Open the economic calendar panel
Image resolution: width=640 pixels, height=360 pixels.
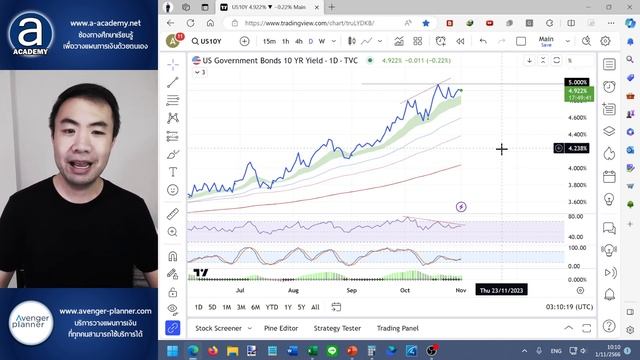click(609, 177)
